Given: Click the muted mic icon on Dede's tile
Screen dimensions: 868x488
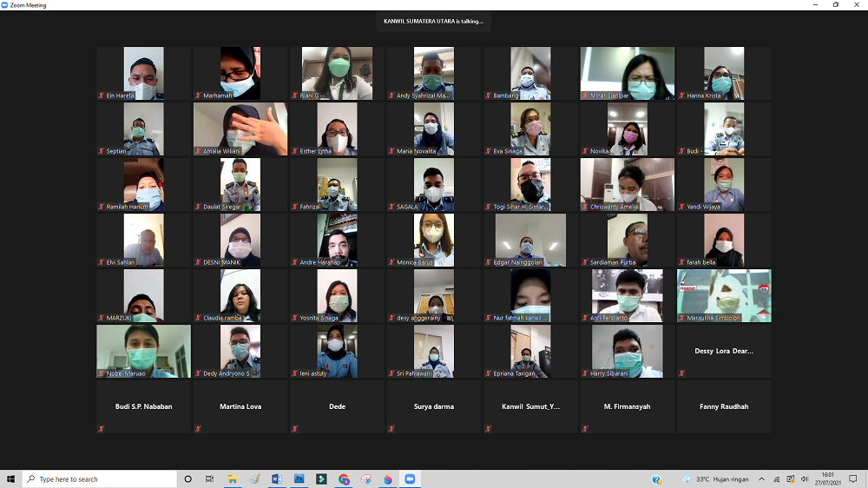Looking at the screenshot, I should (x=294, y=428).
